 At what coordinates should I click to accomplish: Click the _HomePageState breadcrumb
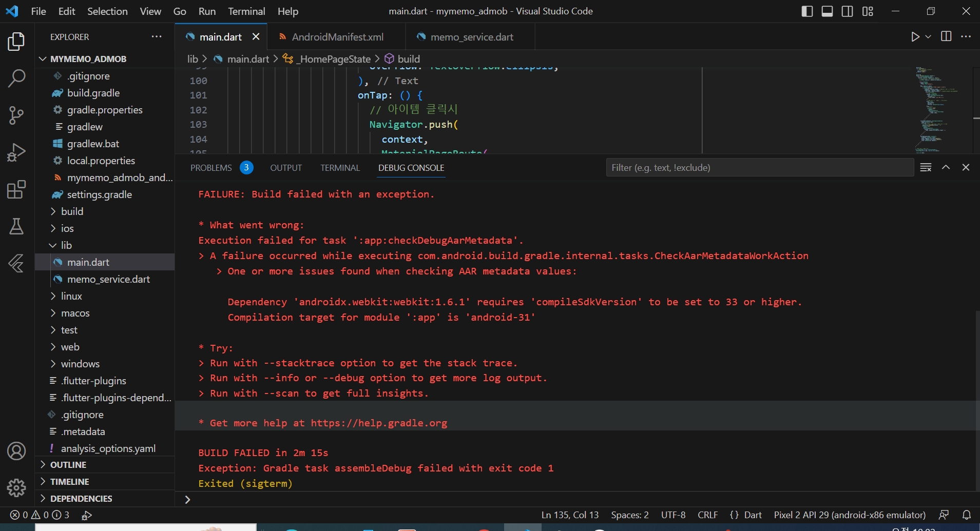pyautogui.click(x=334, y=59)
